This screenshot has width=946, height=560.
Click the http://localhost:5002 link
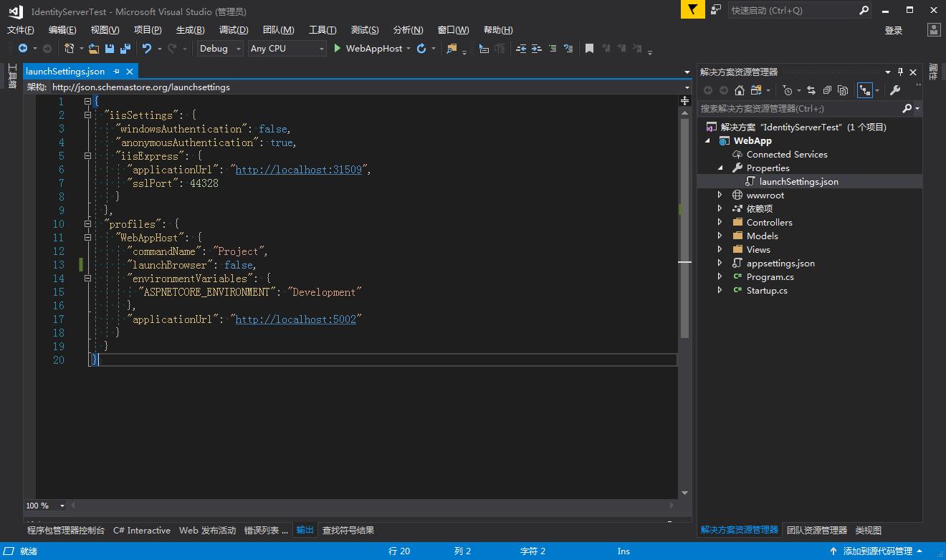(295, 319)
